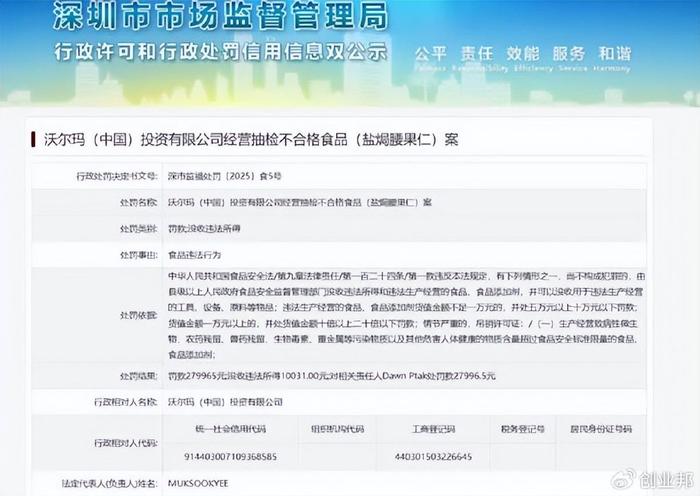Screen dimensions: 700x496
Task: Click the 处罚事由 row label
Action: point(138,255)
